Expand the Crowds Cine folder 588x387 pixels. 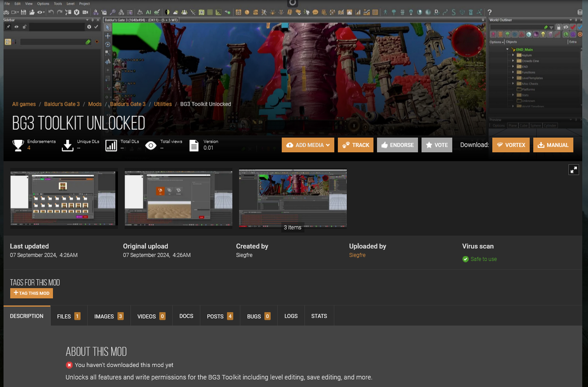tap(514, 61)
